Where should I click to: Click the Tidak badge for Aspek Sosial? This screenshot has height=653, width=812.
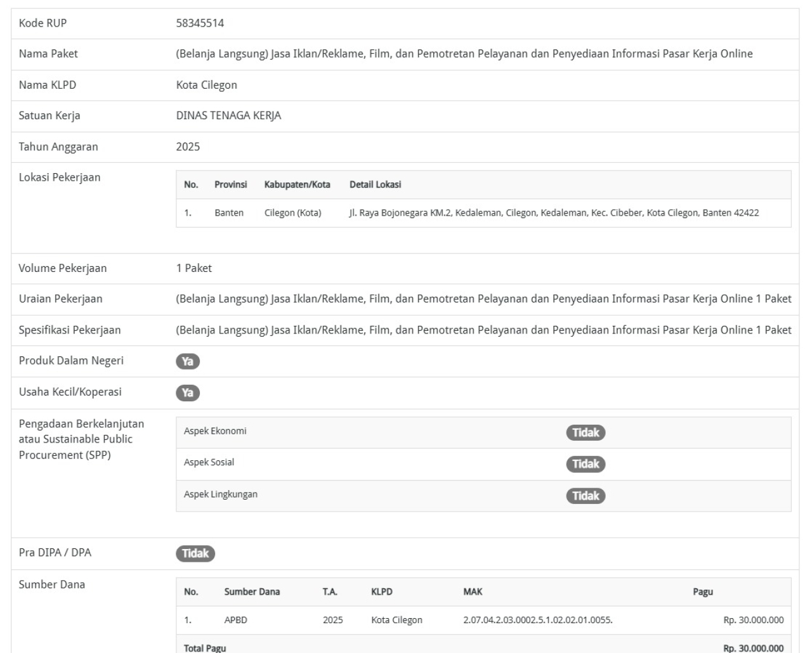[x=585, y=464]
